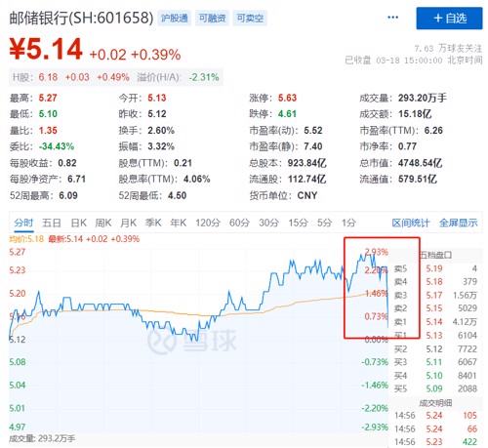Click the 股息率(TTM) value 4.06%
The height and width of the screenshot is (448, 488).
coord(197,180)
